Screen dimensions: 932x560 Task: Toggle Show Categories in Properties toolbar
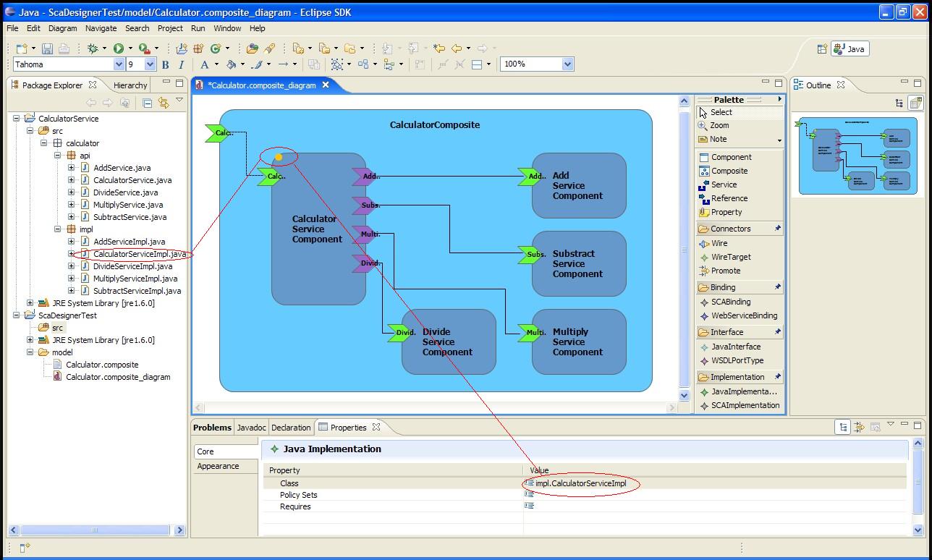coord(843,427)
